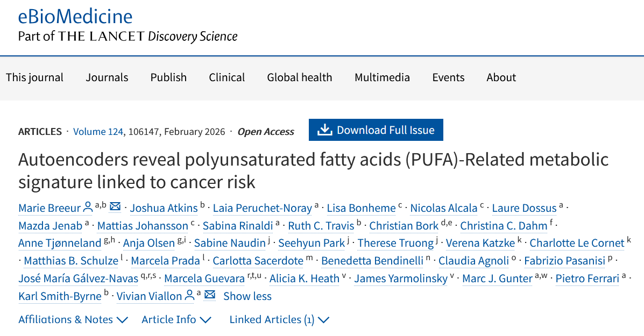Screen dimensions: 644x336
Task: Select the Publish menu item
Action: pos(168,77)
